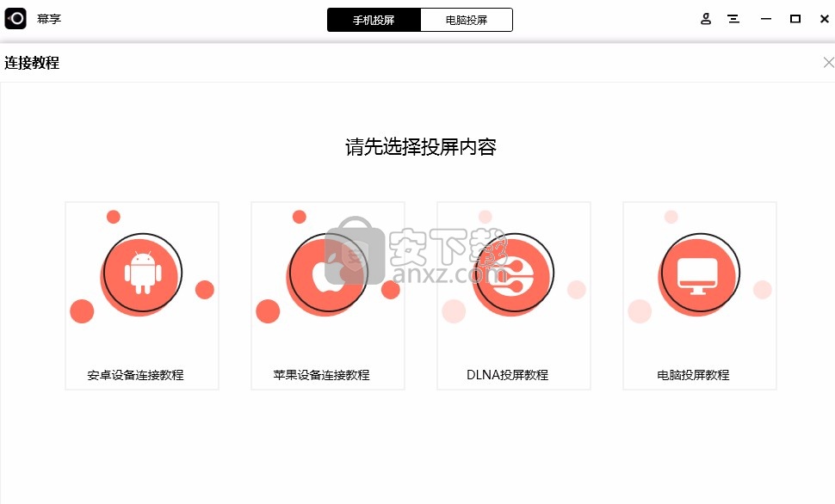
Task: Click the 幕享 app logo icon
Action: coord(15,19)
